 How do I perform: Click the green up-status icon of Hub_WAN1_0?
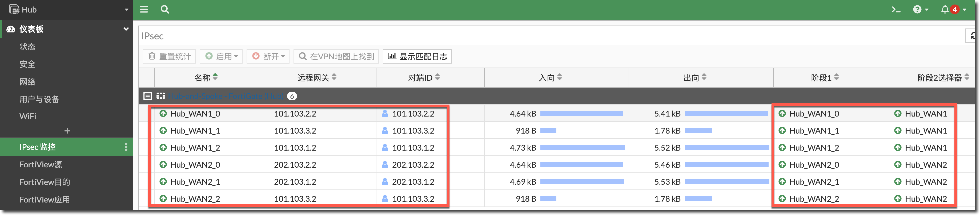pos(163,114)
